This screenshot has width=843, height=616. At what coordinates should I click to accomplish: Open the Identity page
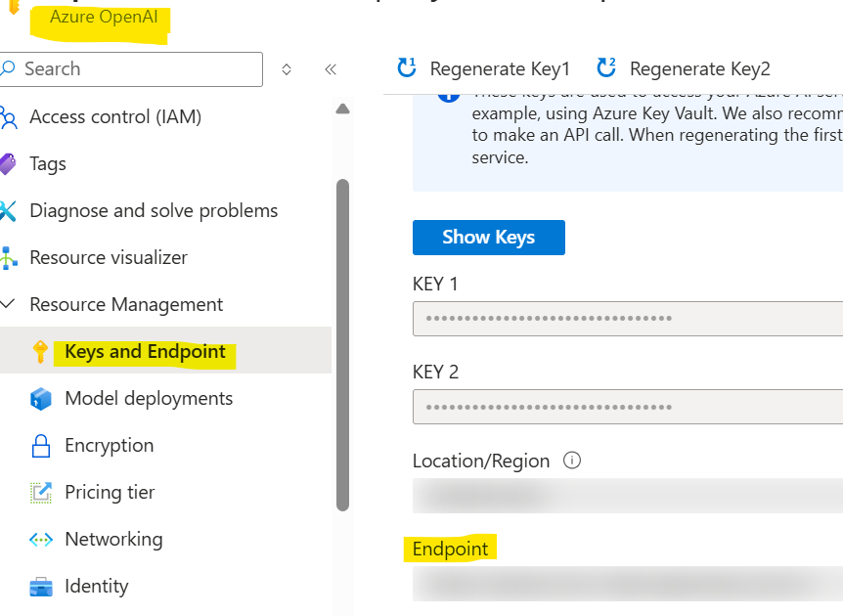[x=97, y=586]
